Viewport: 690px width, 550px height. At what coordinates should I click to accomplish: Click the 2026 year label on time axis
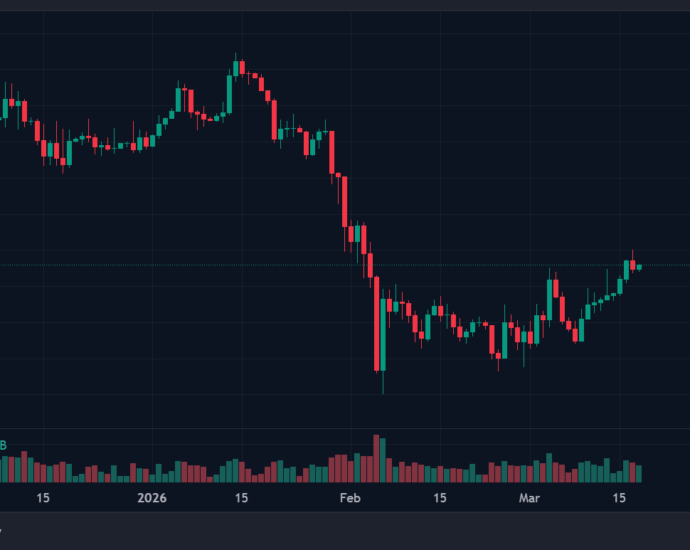[152, 497]
